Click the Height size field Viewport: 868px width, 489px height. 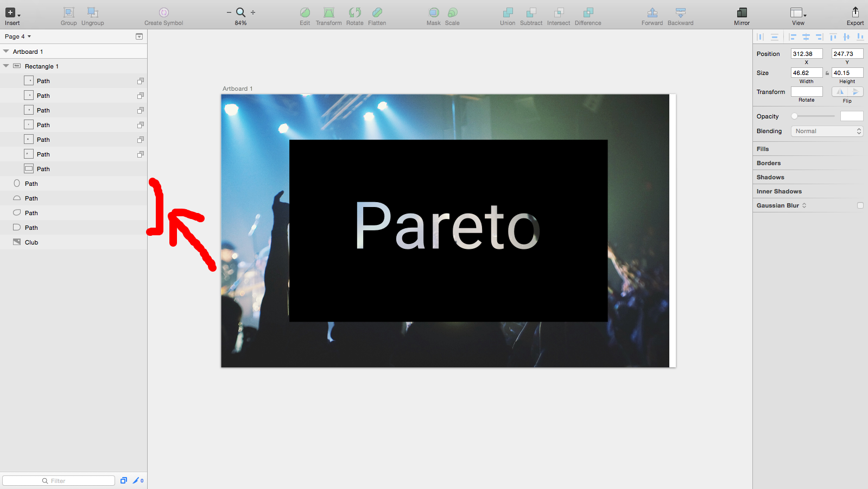pyautogui.click(x=847, y=73)
